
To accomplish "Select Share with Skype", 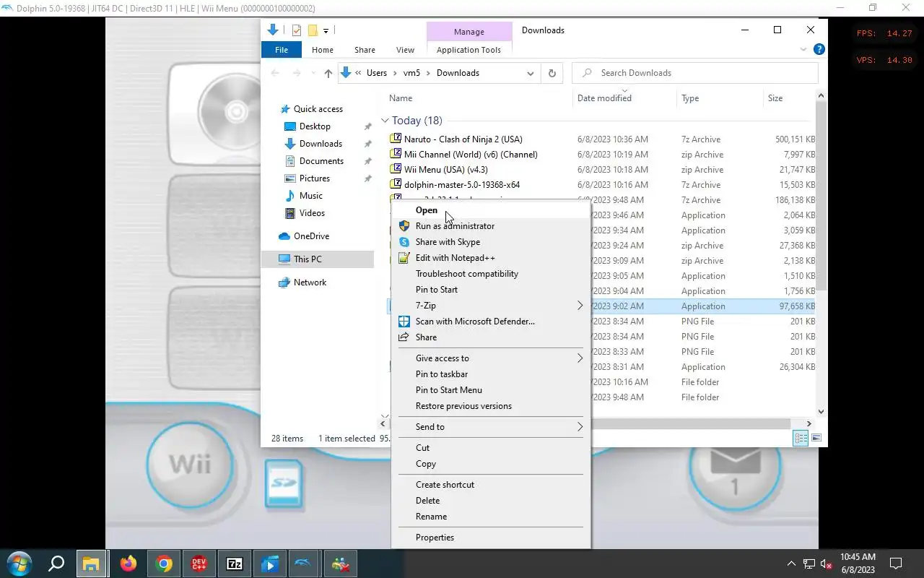I will pyautogui.click(x=491, y=242).
